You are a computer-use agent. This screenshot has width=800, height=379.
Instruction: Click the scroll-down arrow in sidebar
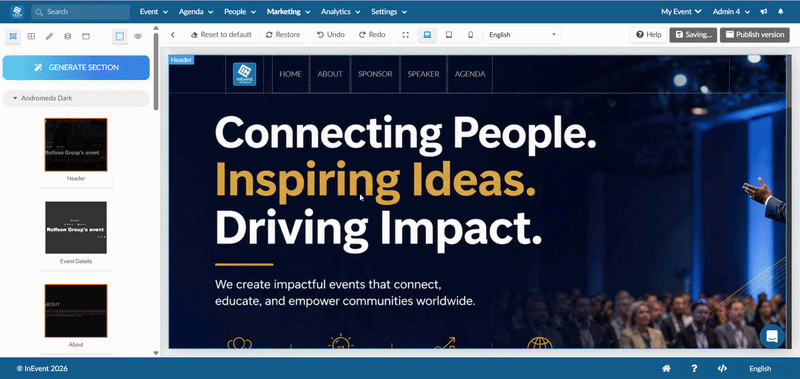(x=156, y=353)
